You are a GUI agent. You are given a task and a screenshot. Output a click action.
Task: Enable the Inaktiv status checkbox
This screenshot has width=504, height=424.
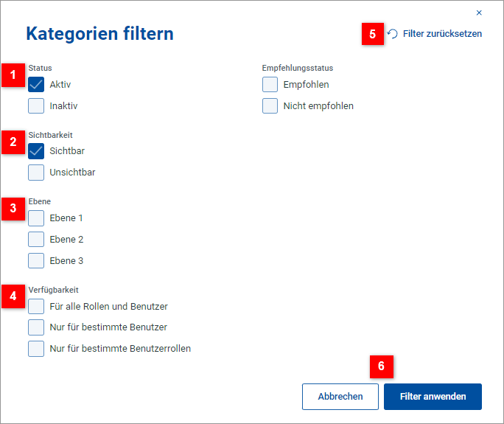point(36,106)
